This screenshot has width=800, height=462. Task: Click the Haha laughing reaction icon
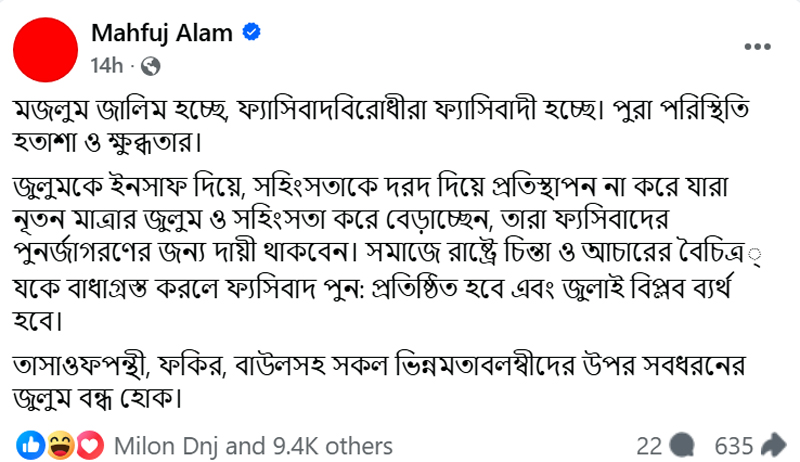[x=60, y=443]
